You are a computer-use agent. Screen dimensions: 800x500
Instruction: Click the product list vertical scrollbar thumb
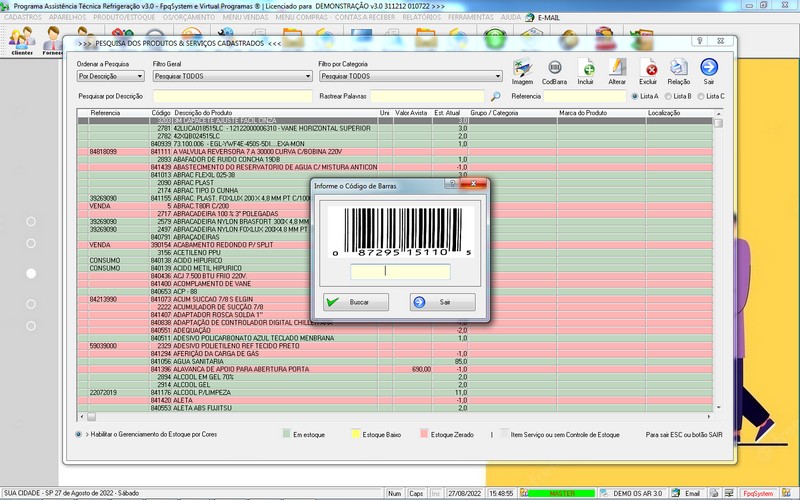[x=718, y=123]
